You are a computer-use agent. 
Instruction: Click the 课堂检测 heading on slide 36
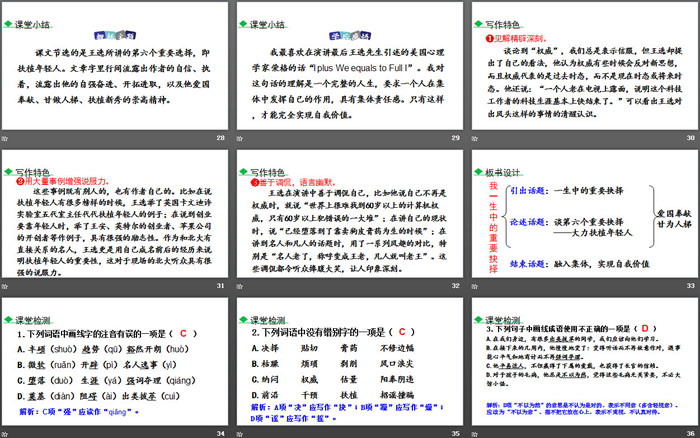[x=503, y=320]
